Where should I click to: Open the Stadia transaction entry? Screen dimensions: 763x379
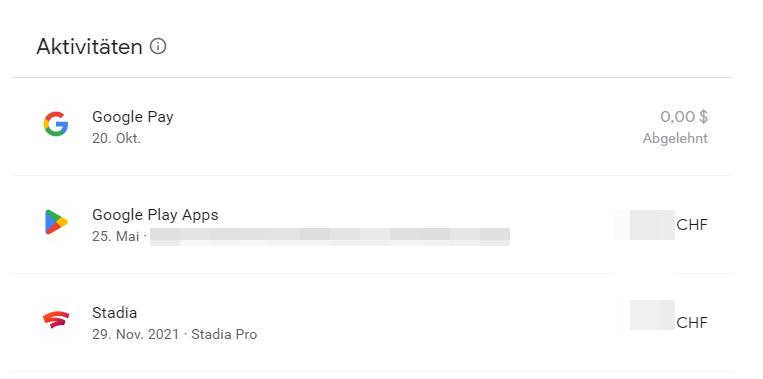click(x=372, y=323)
